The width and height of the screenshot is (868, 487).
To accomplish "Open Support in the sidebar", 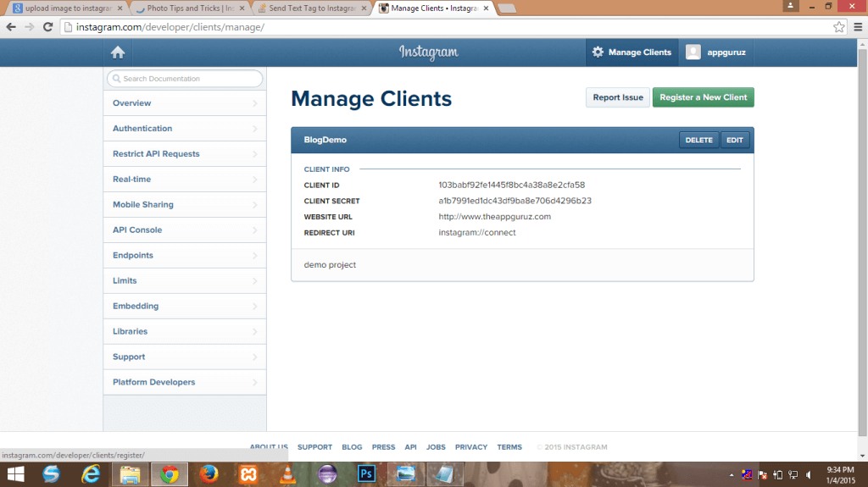I will click(184, 357).
